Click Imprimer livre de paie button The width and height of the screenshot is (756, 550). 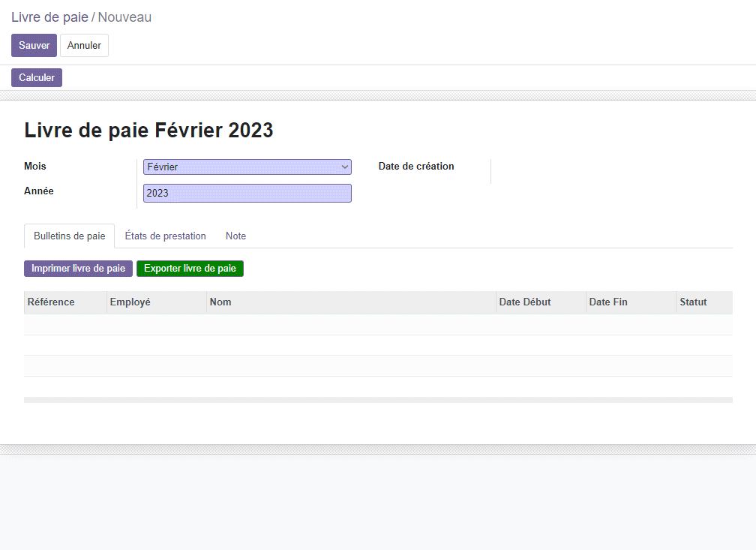point(78,269)
